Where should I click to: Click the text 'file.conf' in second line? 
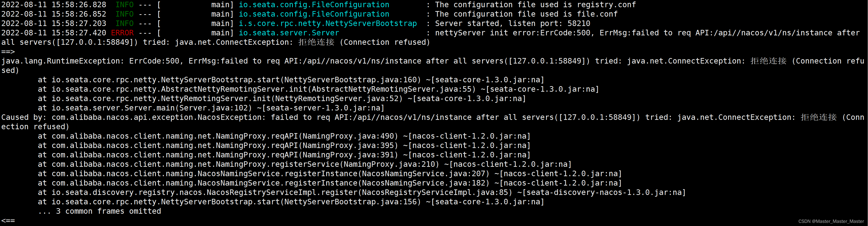(x=597, y=14)
